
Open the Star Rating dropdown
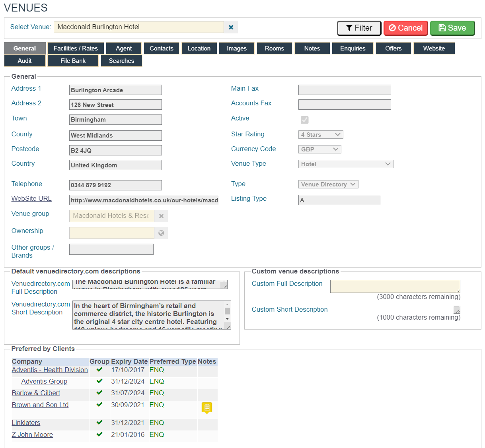(x=321, y=135)
